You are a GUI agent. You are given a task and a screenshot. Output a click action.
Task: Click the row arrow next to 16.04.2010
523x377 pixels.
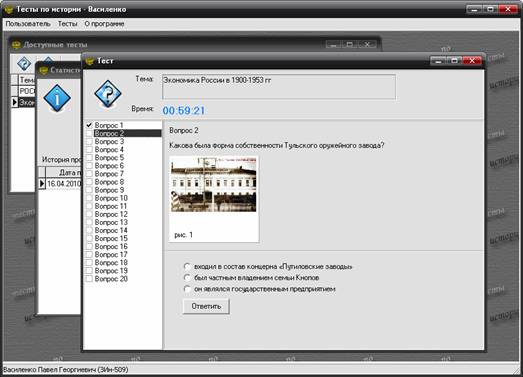coord(42,183)
